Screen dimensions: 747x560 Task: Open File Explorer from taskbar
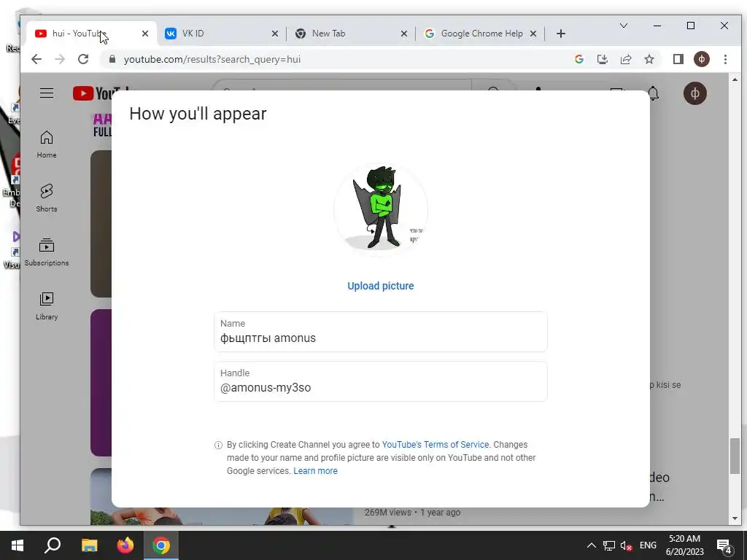(89, 545)
